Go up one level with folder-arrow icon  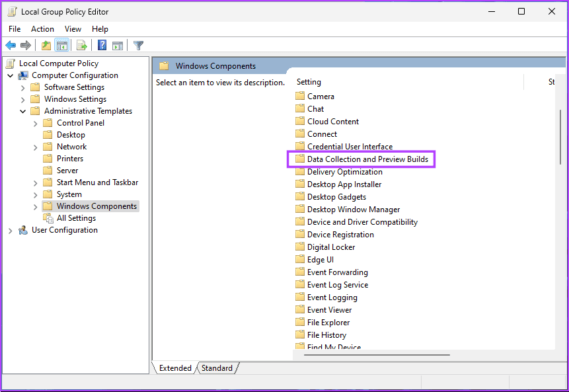(x=46, y=46)
